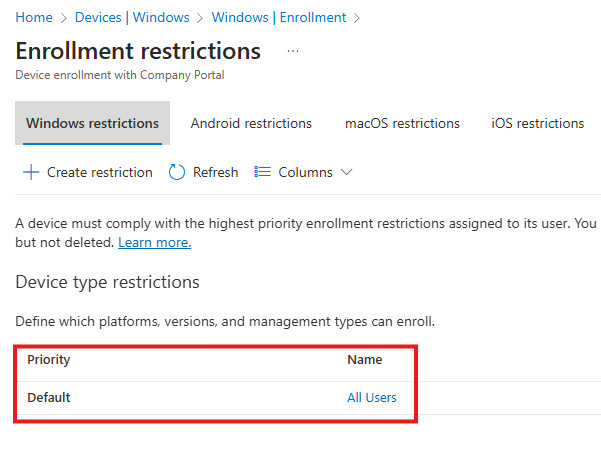Click the Columns toolbar label
The width and height of the screenshot is (601, 449).
(x=305, y=172)
